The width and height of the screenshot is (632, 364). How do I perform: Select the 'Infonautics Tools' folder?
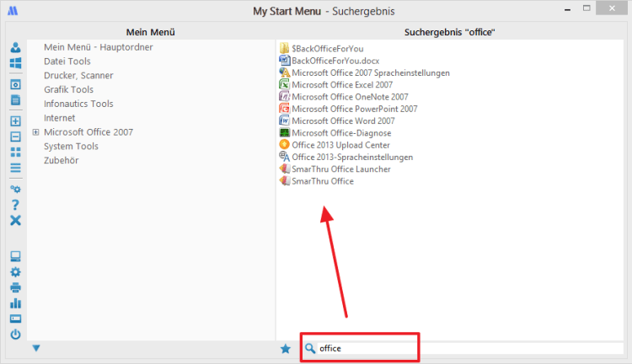(78, 104)
